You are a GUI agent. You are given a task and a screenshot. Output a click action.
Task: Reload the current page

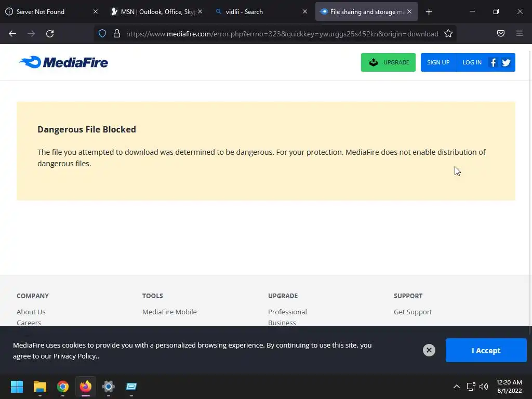[50, 34]
